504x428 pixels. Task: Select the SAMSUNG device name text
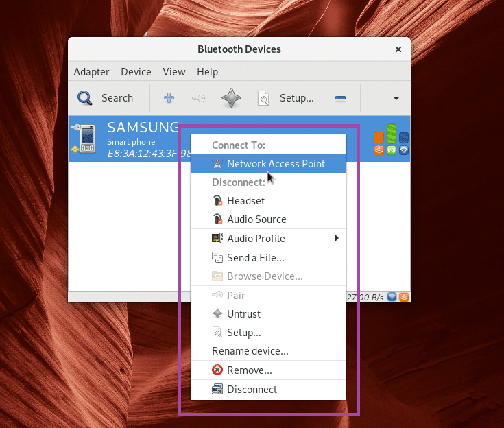(143, 128)
